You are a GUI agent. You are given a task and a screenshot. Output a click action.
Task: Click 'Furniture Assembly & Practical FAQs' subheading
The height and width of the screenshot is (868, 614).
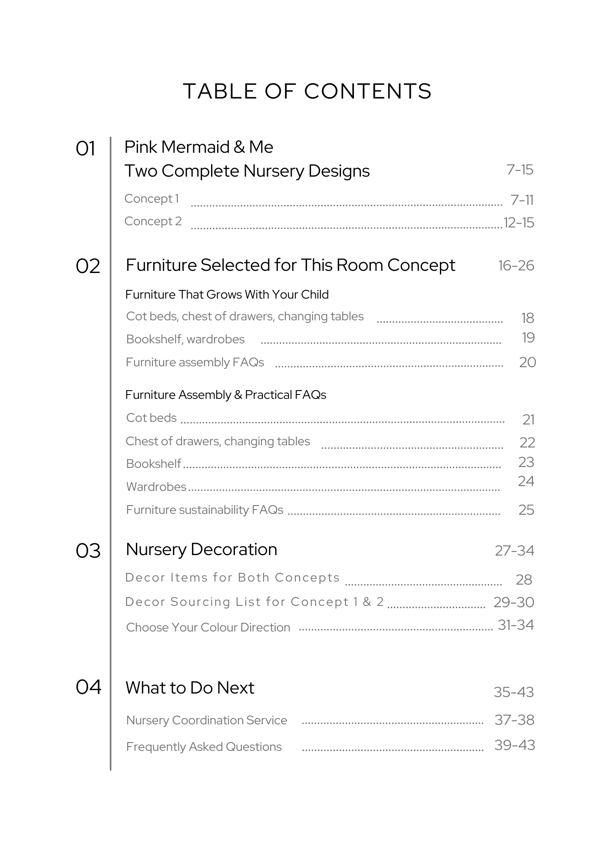tap(225, 395)
